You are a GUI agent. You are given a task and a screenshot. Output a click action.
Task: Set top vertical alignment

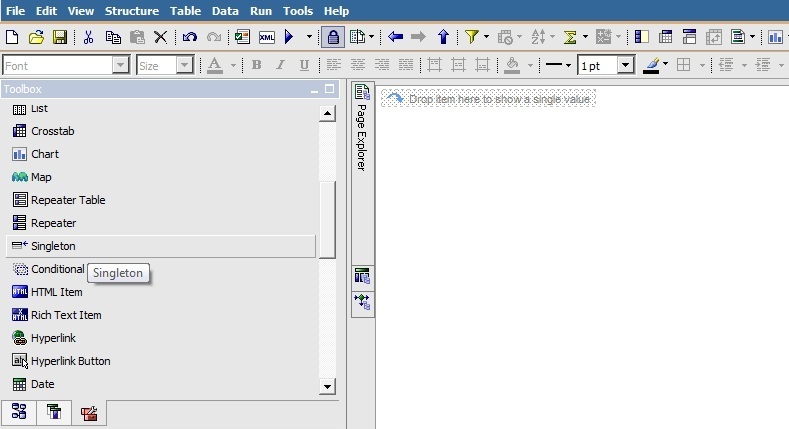[434, 65]
